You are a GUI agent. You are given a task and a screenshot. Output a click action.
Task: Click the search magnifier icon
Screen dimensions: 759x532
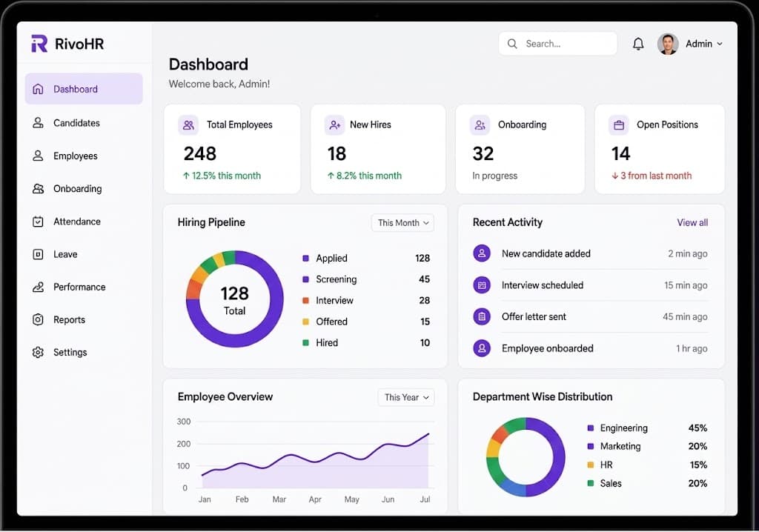click(x=512, y=44)
